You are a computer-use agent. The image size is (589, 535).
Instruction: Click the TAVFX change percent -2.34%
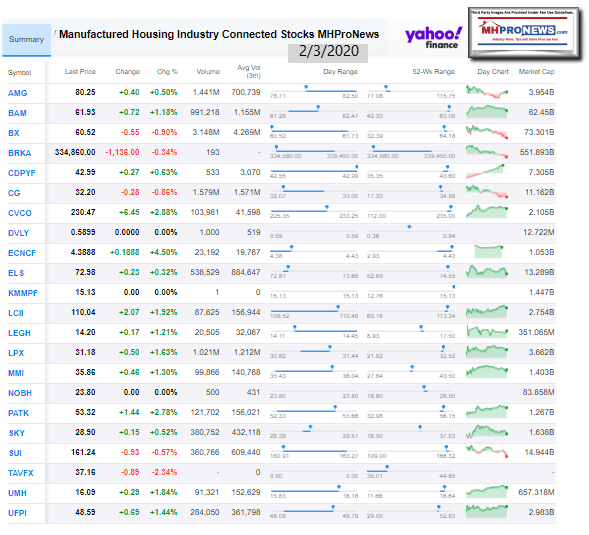coord(164,472)
